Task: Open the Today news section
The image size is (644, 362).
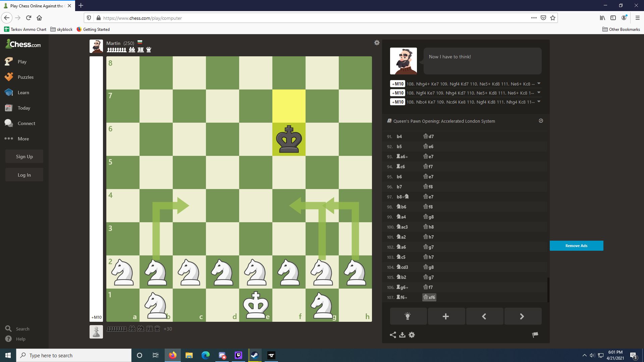Action: pos(9,108)
